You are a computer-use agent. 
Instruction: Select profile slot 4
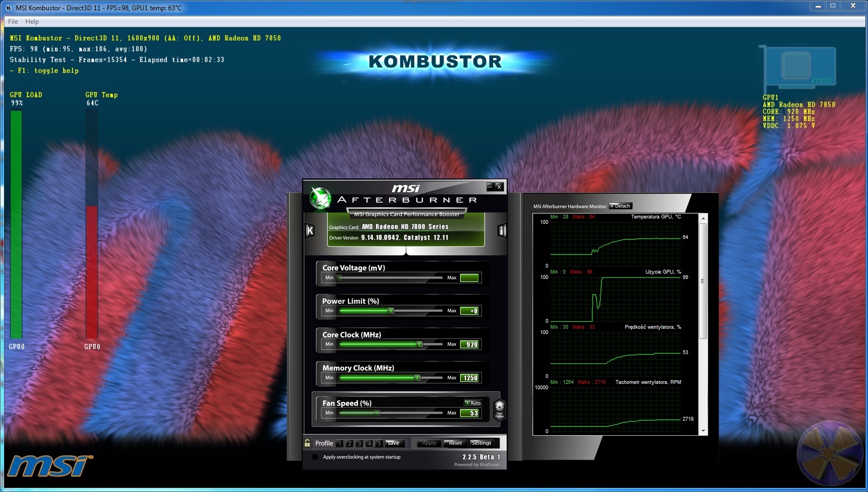tap(369, 443)
